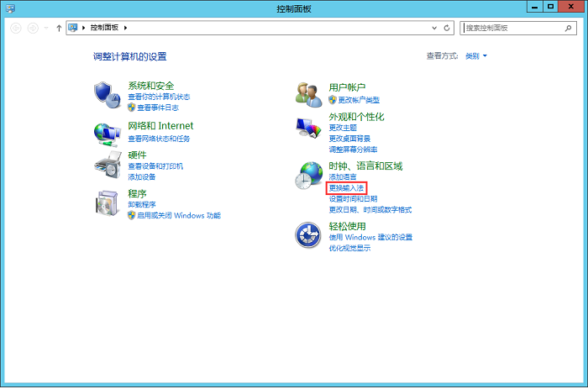Click the 控制面板 breadcrumb item
This screenshot has width=588, height=389.
click(104, 28)
